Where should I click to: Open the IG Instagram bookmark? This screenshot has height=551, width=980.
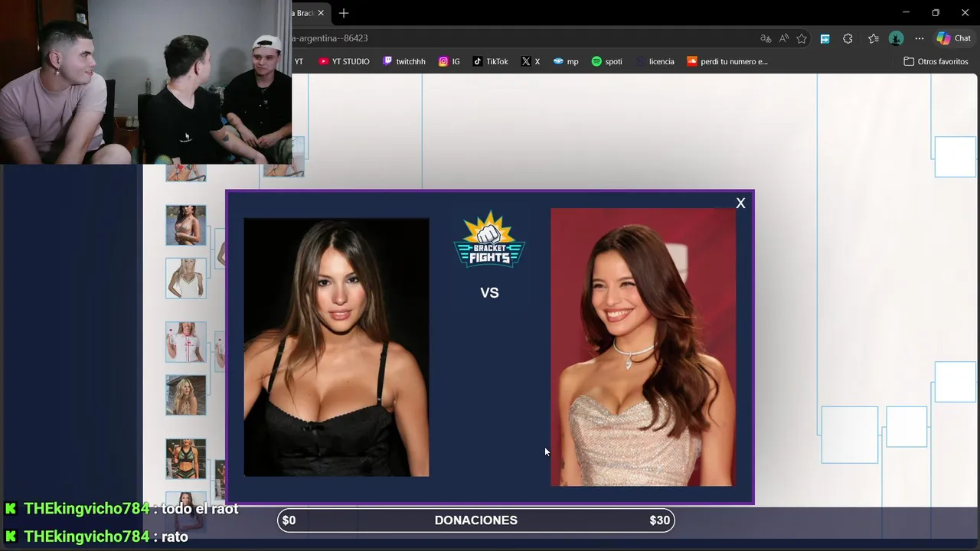tap(449, 61)
